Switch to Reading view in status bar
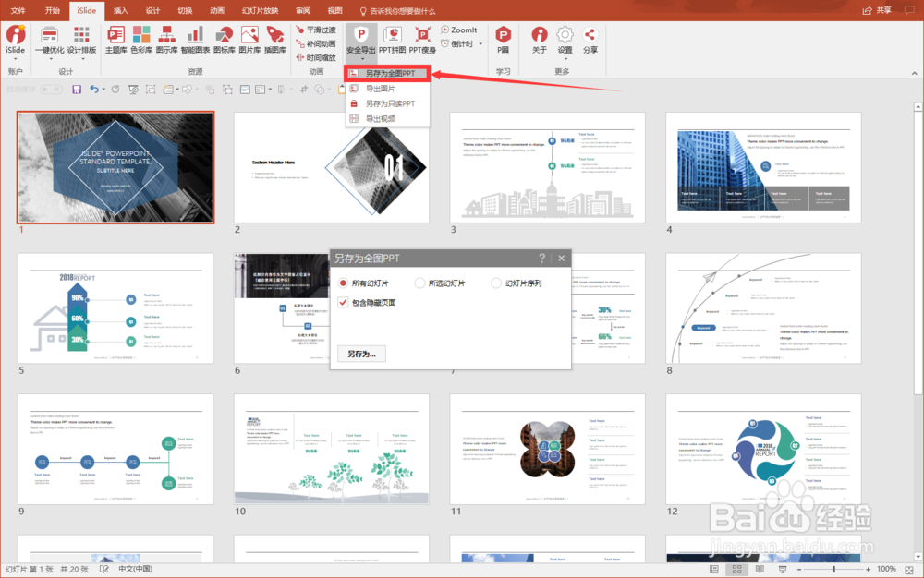This screenshot has width=924, height=578. [760, 569]
